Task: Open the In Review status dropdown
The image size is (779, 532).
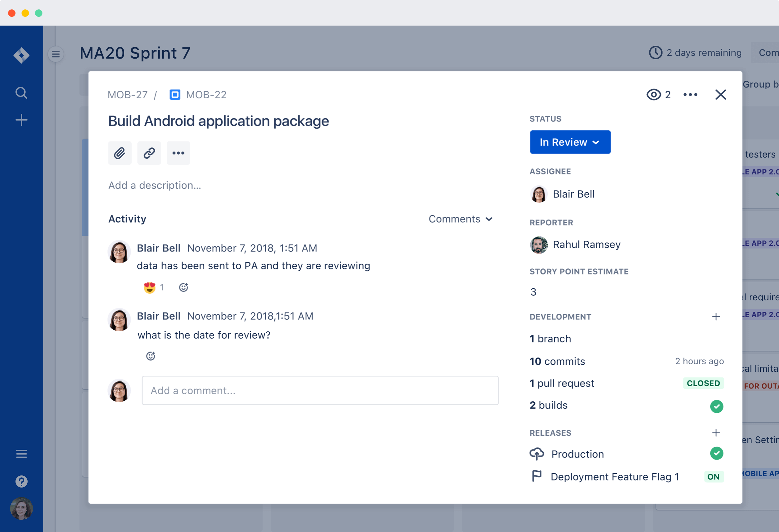Action: pyautogui.click(x=570, y=142)
